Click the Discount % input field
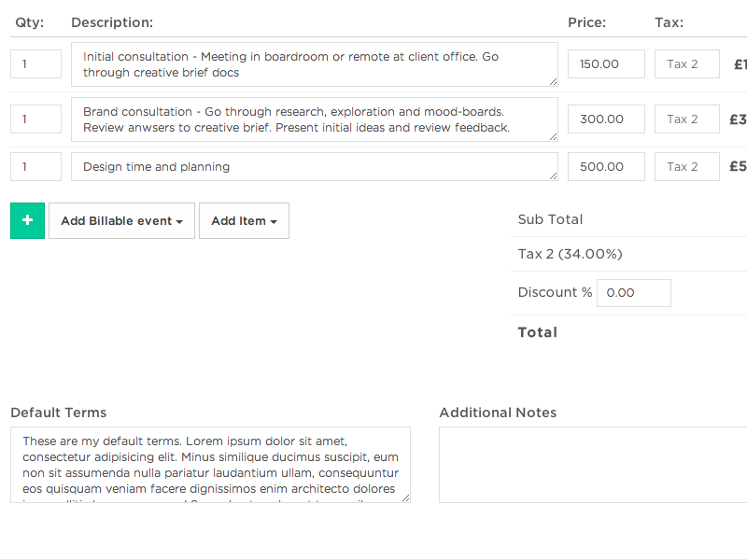 coord(633,292)
